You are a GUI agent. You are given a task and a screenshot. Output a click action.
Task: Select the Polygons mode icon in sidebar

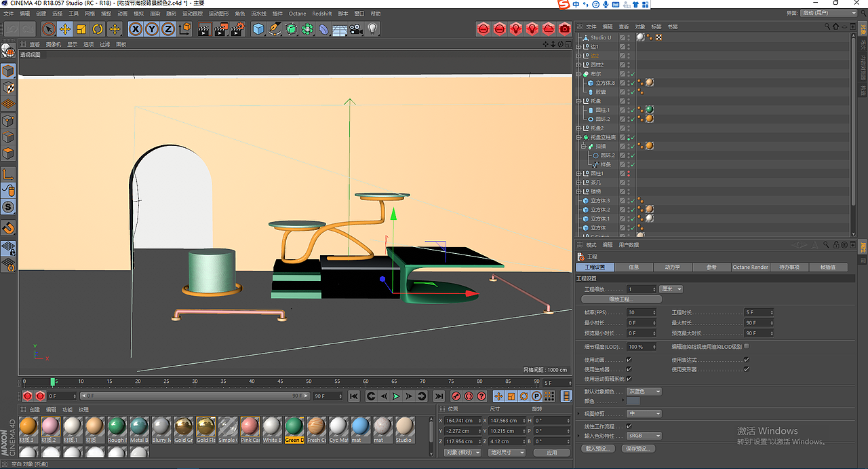(x=8, y=153)
